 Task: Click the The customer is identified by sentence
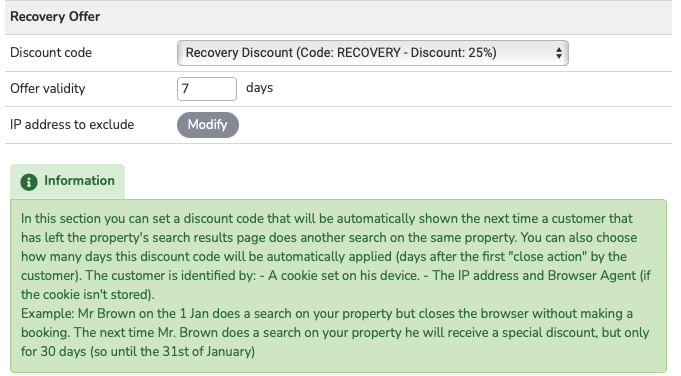tap(171, 276)
